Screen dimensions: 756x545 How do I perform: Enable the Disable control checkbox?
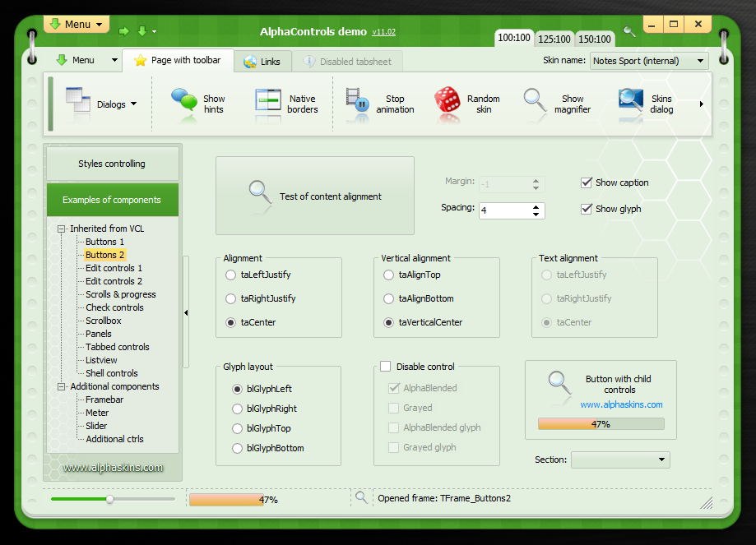(x=385, y=367)
